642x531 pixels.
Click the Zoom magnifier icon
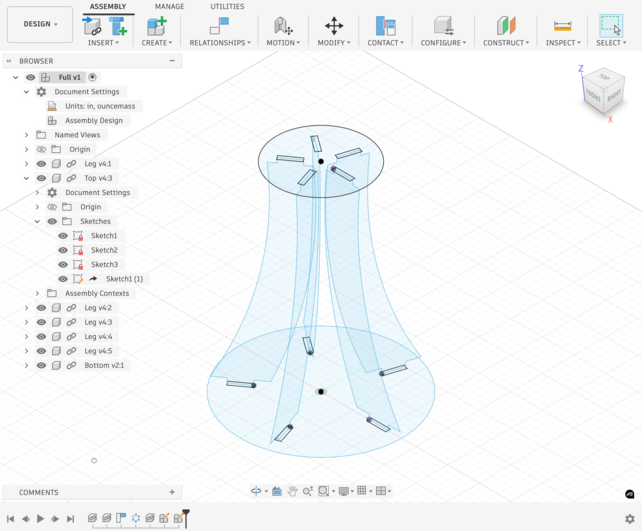tap(308, 490)
